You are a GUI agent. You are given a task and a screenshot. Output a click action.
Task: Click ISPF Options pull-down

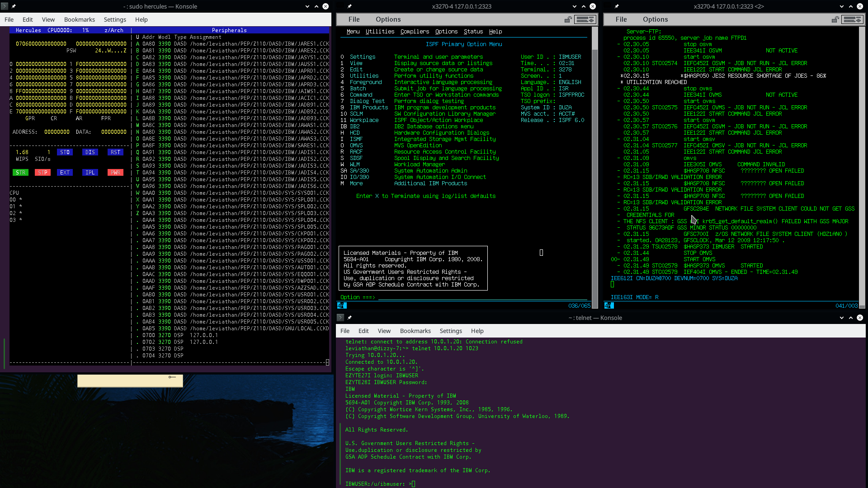[446, 32]
